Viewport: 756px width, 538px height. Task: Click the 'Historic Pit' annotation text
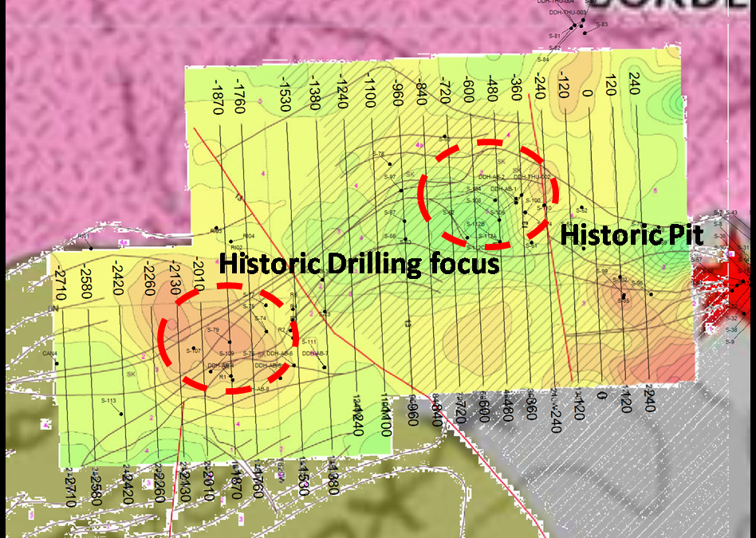tap(632, 236)
